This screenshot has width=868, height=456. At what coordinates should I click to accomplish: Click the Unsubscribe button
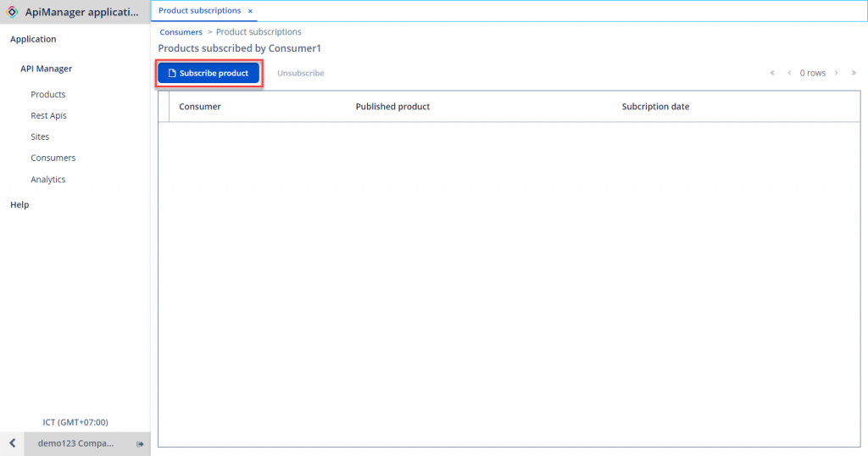pos(300,73)
